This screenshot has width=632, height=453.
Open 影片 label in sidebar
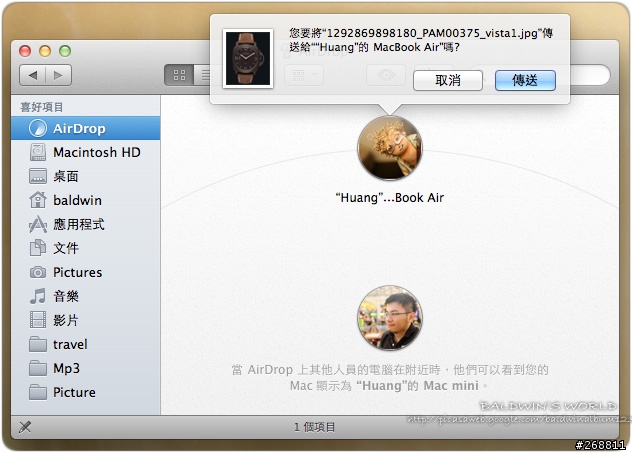66,320
